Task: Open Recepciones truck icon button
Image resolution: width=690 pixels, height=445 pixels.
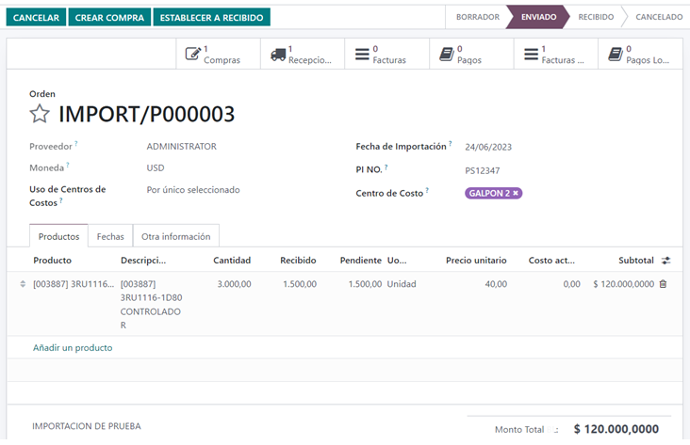Action: coord(277,55)
